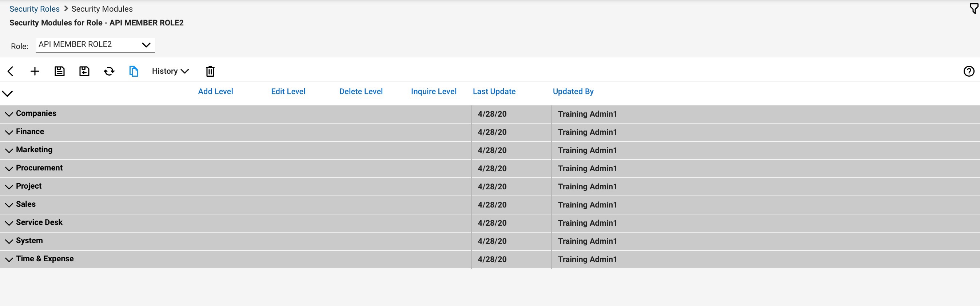Sort by Add Level column header
The width and height of the screenshot is (980, 306).
(x=215, y=91)
